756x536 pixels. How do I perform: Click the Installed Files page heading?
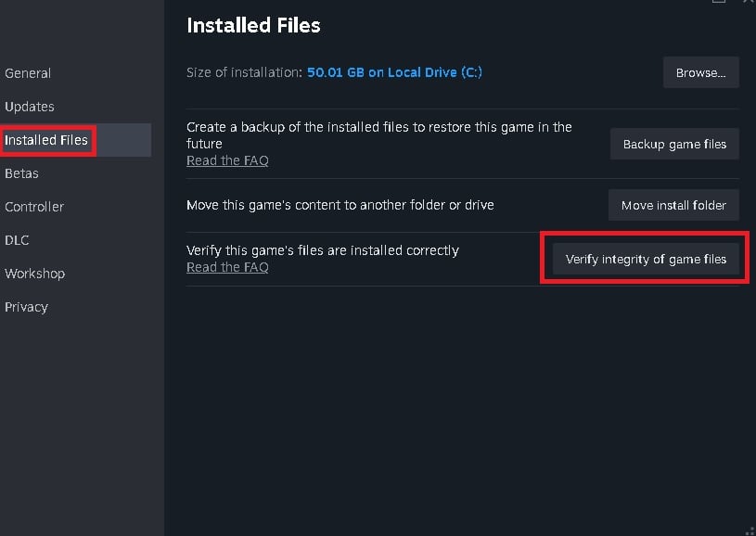click(253, 26)
